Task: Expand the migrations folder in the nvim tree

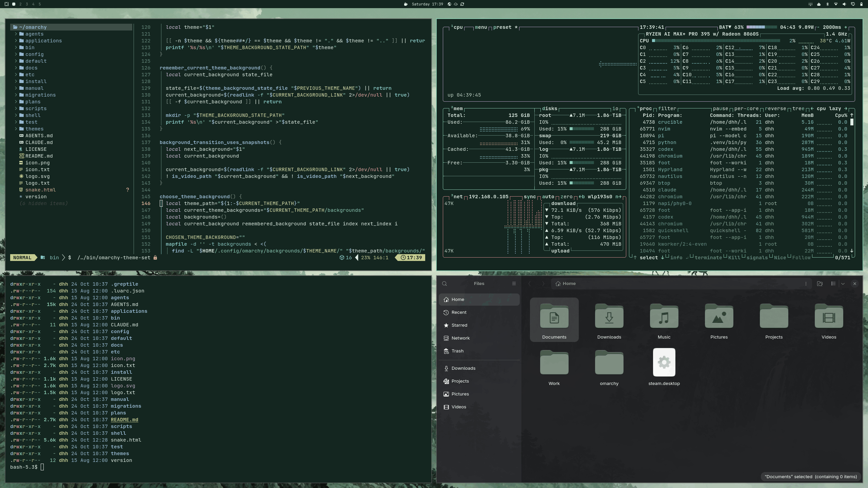Action: pyautogui.click(x=35, y=95)
